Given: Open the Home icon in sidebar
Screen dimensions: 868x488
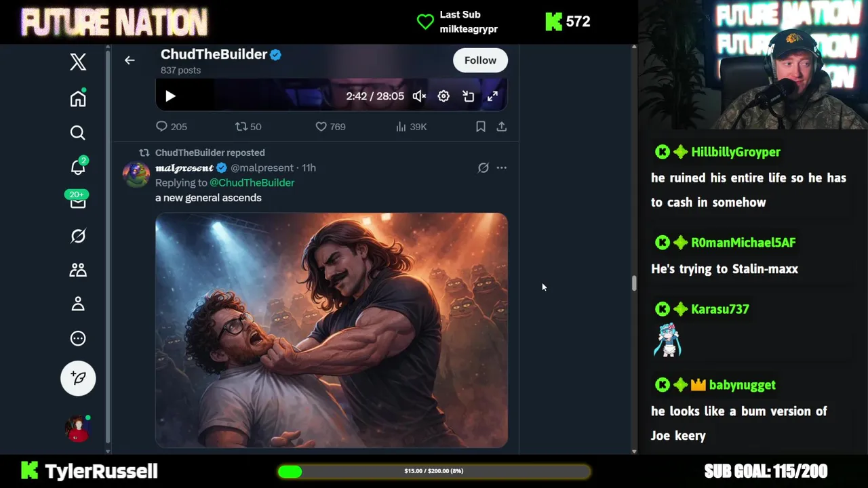Looking at the screenshot, I should 78,98.
